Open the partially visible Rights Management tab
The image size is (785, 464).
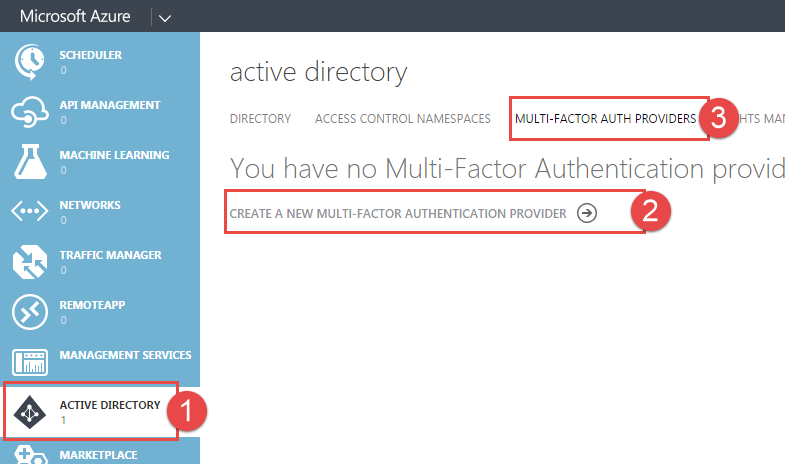pyautogui.click(x=761, y=119)
